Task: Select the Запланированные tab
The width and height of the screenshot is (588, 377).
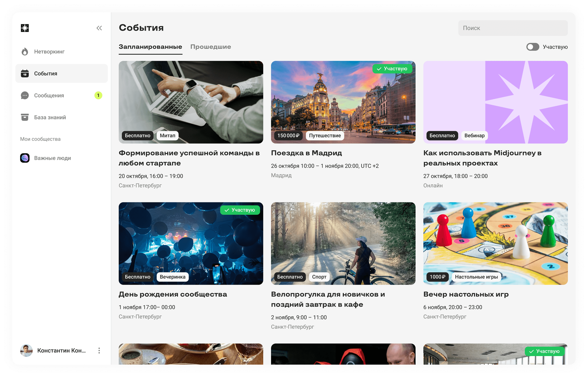Action: click(x=151, y=47)
